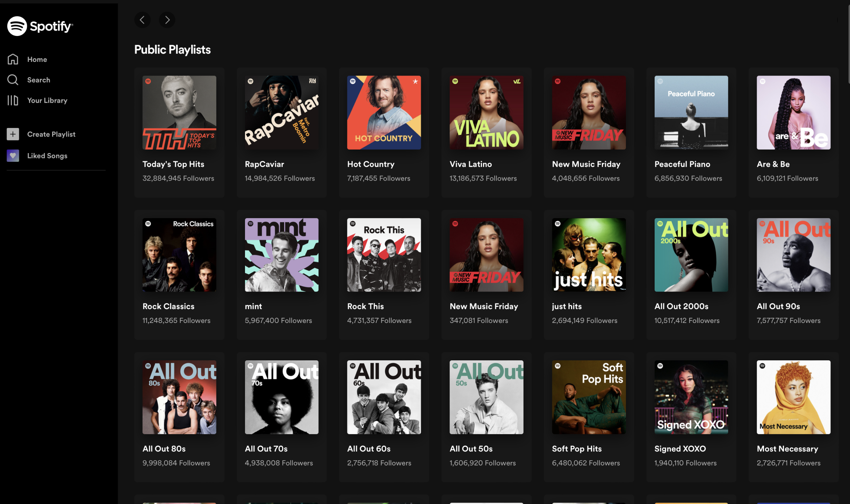The width and height of the screenshot is (850, 504).
Task: Open Are & Be cover art
Action: [794, 113]
